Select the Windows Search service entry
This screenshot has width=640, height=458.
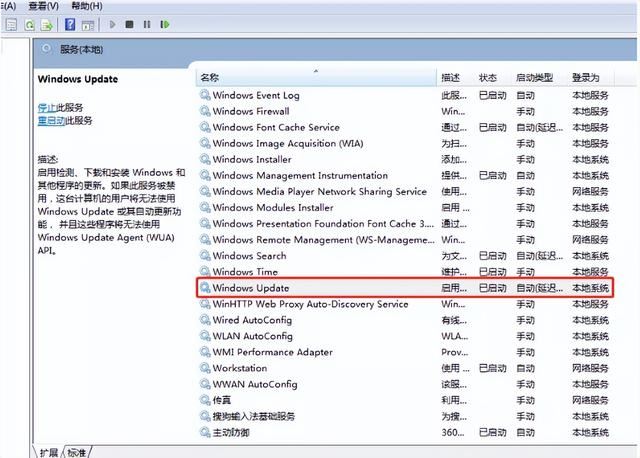249,256
